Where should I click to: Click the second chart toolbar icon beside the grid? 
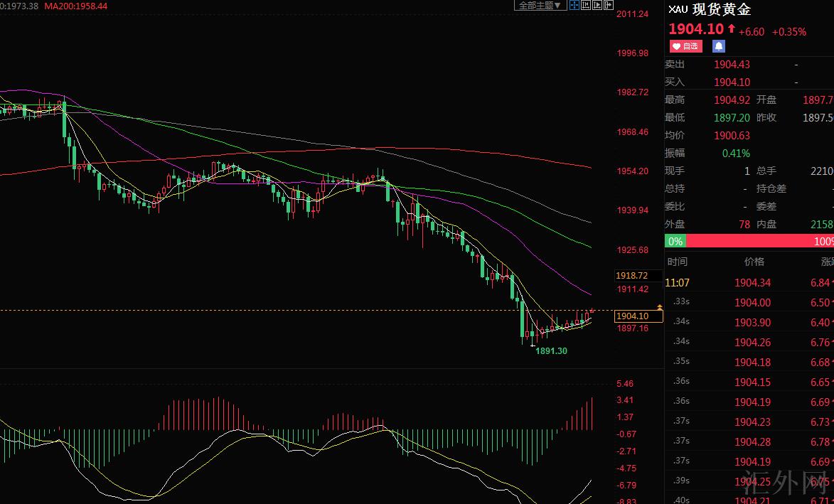[586, 5]
